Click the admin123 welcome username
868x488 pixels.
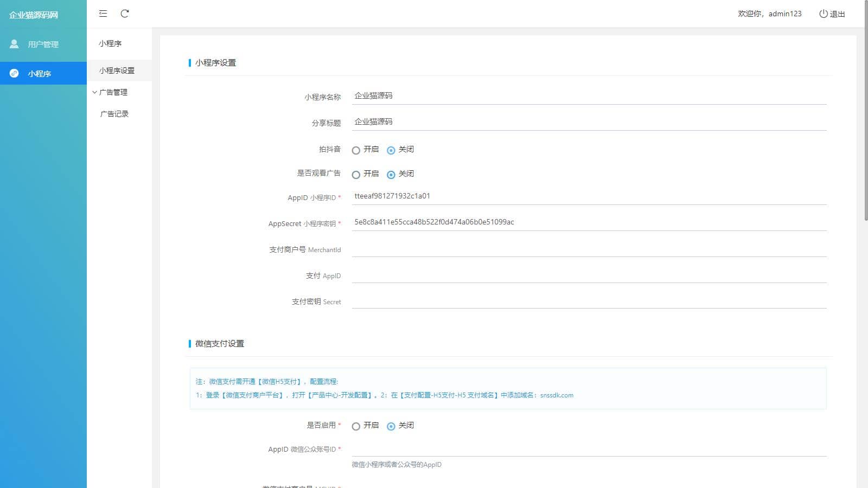[784, 14]
